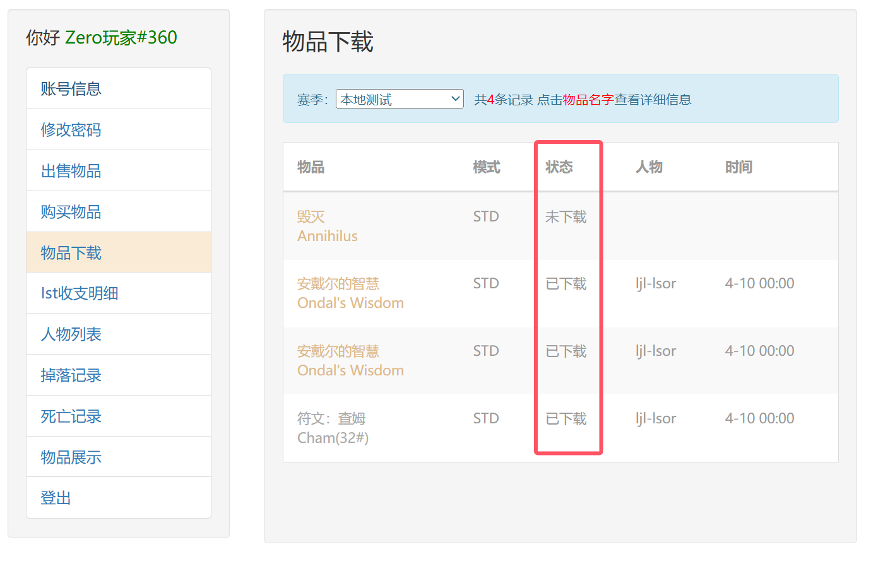Expand the 赛季 season dropdown
Viewport: 871px width, 588px height.
coord(400,99)
